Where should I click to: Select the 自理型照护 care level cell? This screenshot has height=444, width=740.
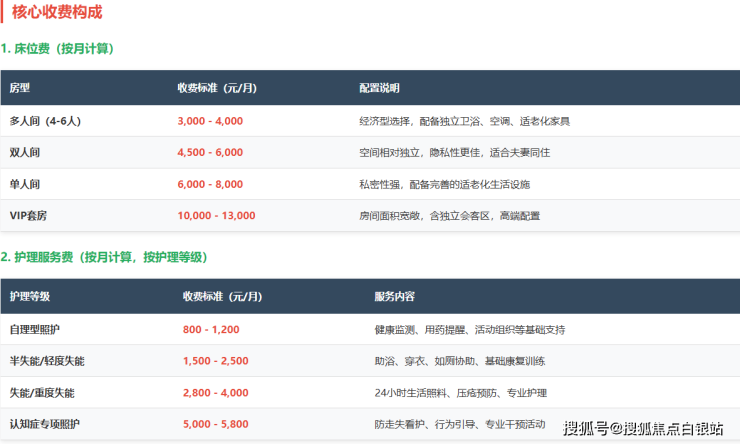click(36, 329)
